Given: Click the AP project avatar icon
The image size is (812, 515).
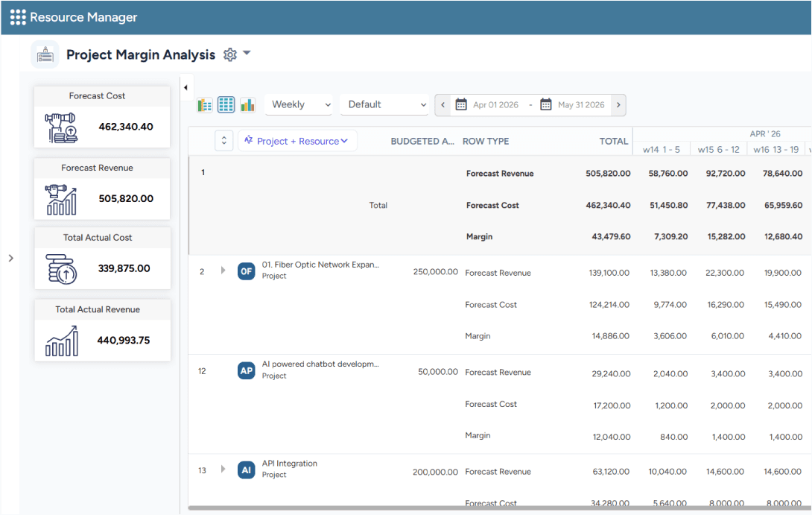Looking at the screenshot, I should (247, 370).
